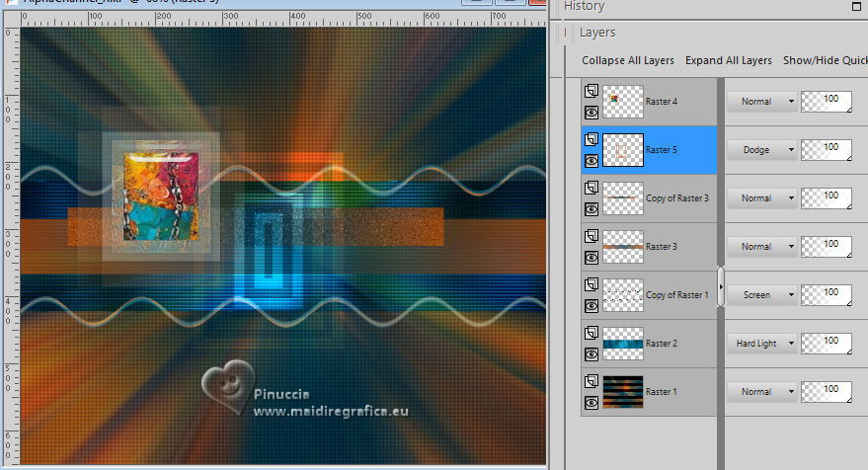This screenshot has height=470, width=868.
Task: Open Normal blend mode dropdown of Raster 3
Action: [761, 246]
